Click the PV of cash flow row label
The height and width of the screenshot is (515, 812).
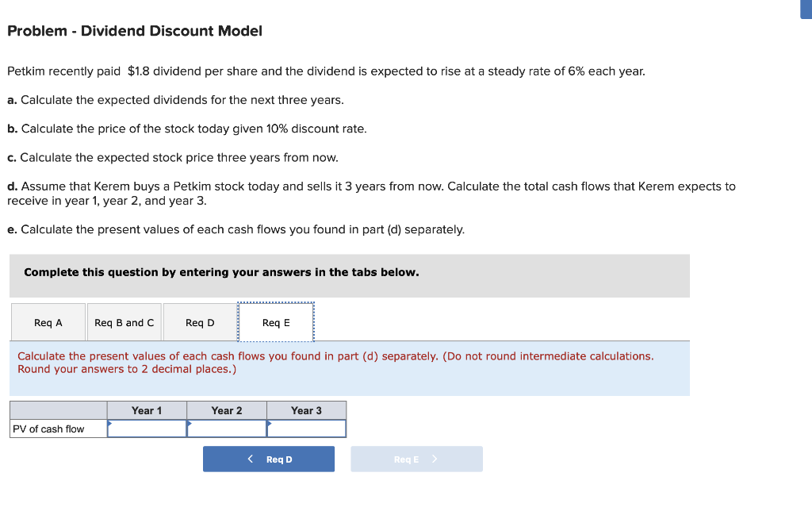pyautogui.click(x=49, y=429)
